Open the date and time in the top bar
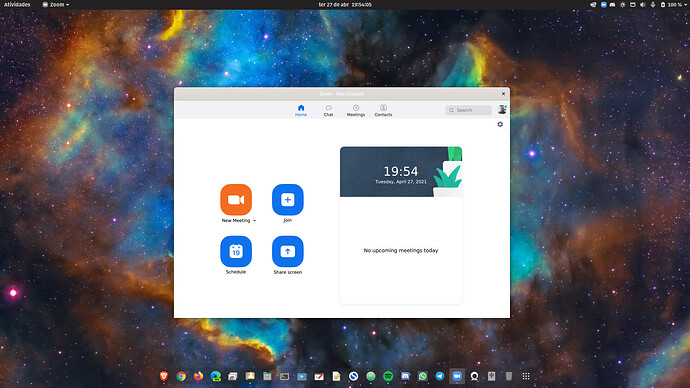 coord(345,4)
